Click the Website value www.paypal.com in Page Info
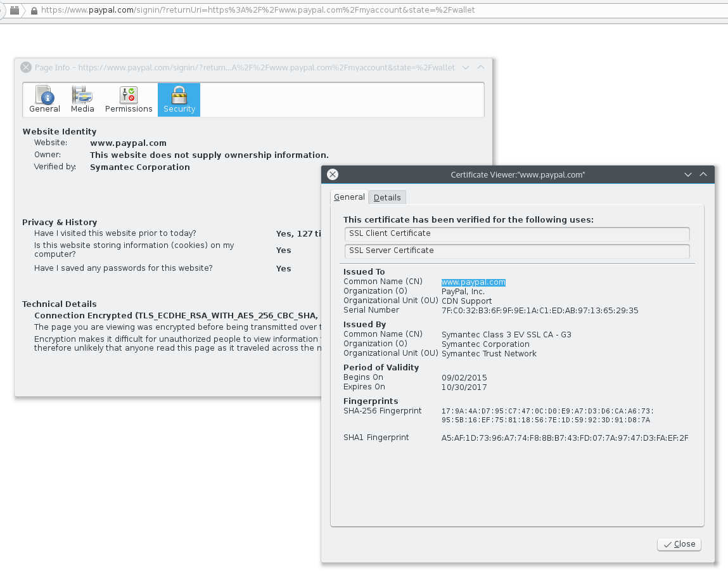This screenshot has height=572, width=728. tap(128, 143)
